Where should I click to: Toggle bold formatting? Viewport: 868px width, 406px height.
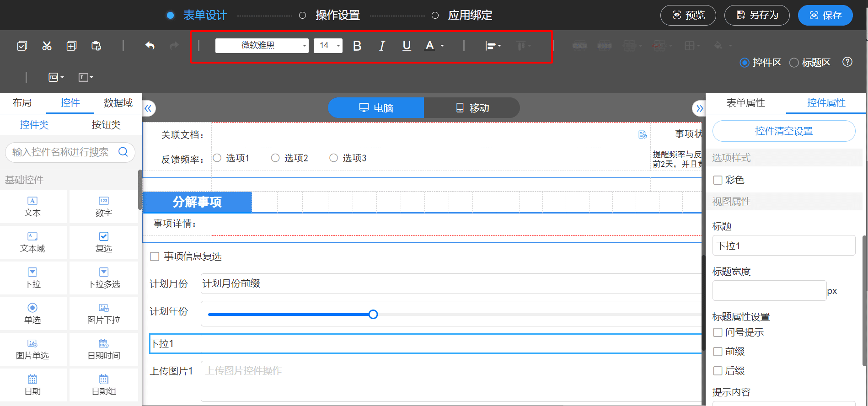click(357, 46)
